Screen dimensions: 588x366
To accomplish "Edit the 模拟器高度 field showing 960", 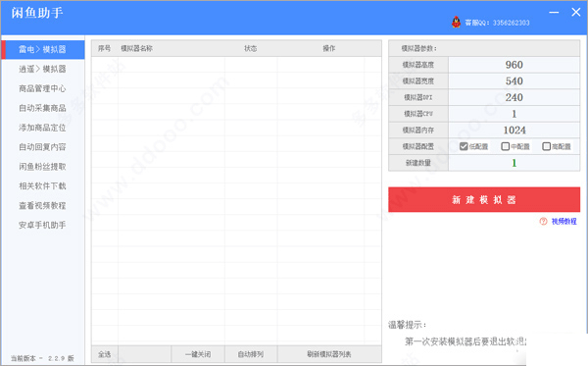I will pos(514,65).
